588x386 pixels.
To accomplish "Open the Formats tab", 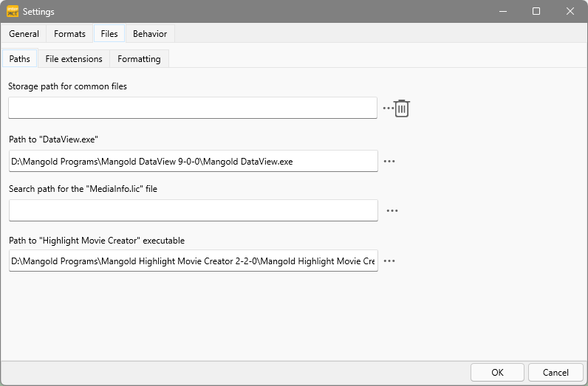I will tap(69, 34).
